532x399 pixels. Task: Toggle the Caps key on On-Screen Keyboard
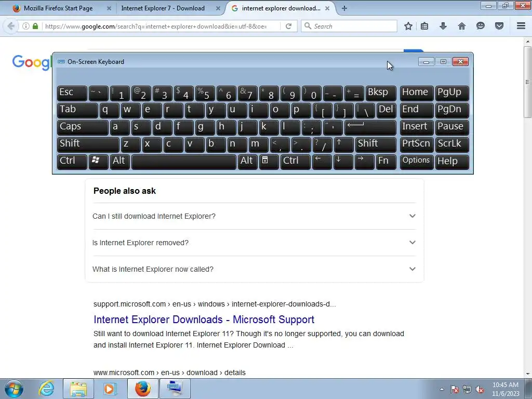click(83, 127)
